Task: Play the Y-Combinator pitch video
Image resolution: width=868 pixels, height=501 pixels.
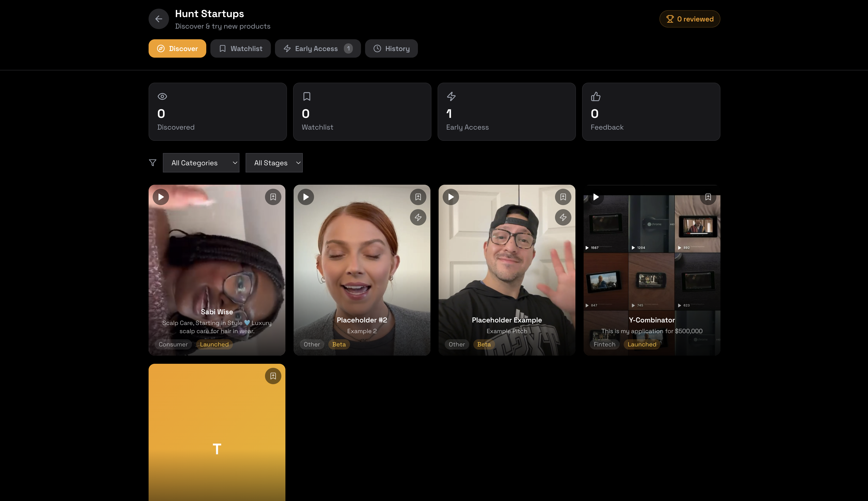Action: click(x=596, y=197)
